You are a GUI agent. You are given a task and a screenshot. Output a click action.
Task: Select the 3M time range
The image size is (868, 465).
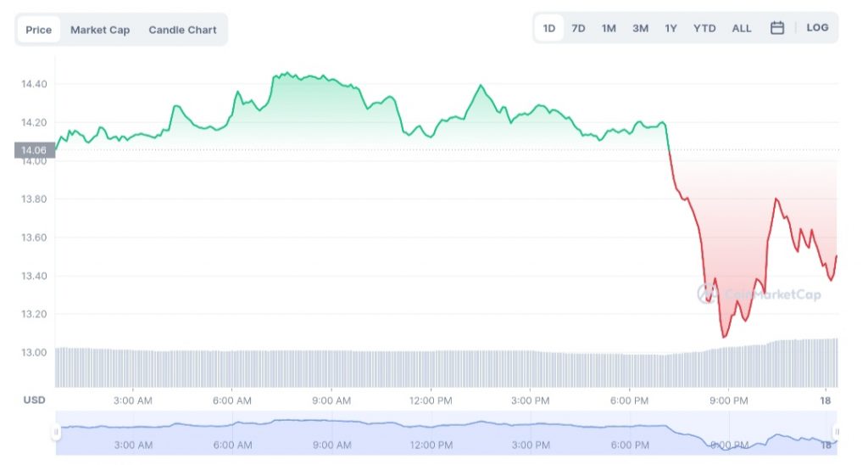coord(640,28)
